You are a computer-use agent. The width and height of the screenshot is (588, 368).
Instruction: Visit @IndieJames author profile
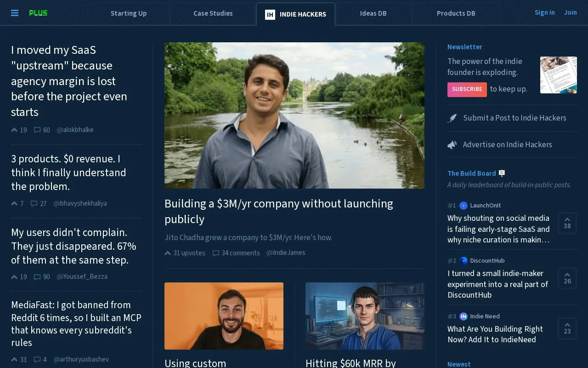pos(286,253)
